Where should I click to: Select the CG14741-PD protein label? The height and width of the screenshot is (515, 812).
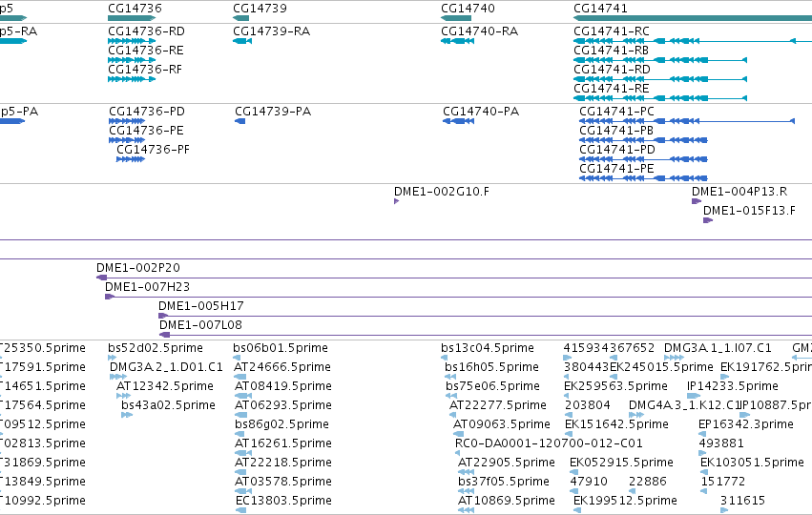[x=616, y=150]
